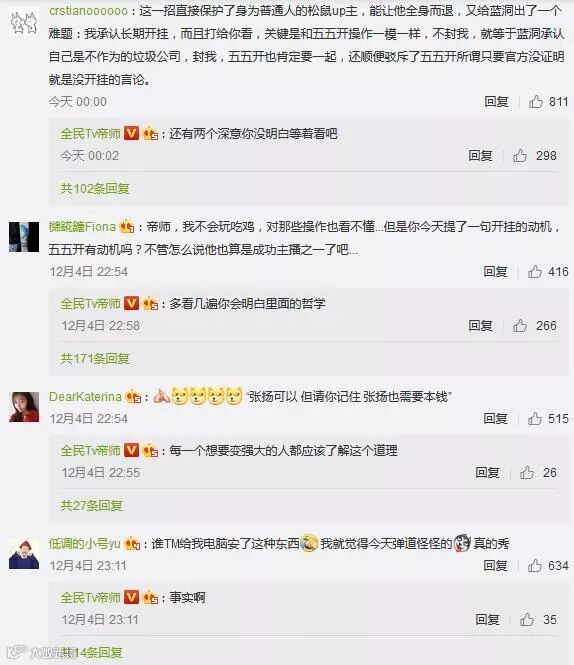Screen dimensions: 574x665
Task: Open DearKaterina's profile name link
Action: (85, 397)
